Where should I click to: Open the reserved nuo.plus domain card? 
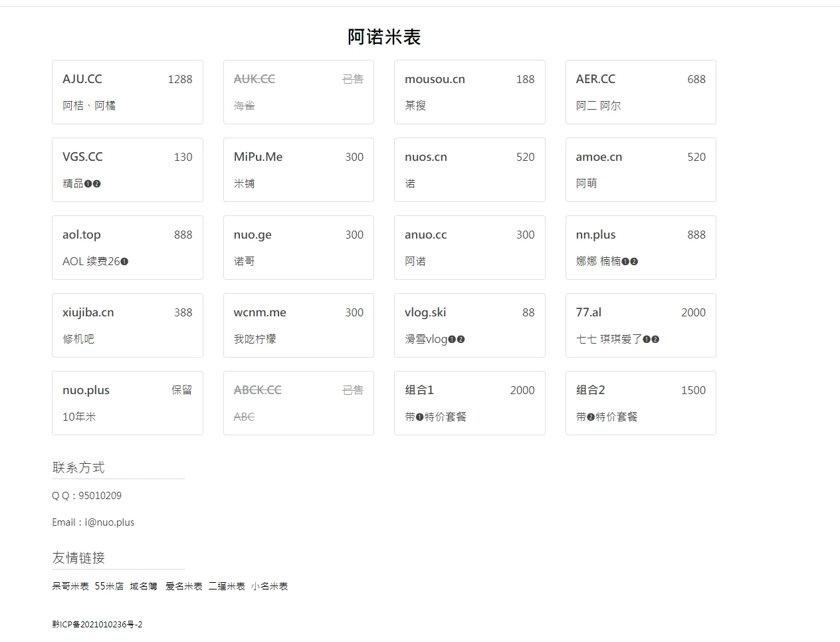(x=128, y=403)
